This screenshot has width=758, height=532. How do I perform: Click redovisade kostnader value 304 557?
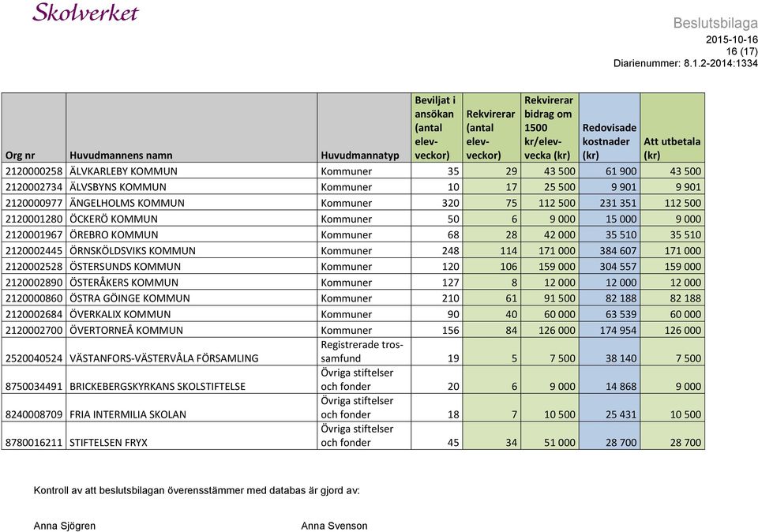pos(618,267)
